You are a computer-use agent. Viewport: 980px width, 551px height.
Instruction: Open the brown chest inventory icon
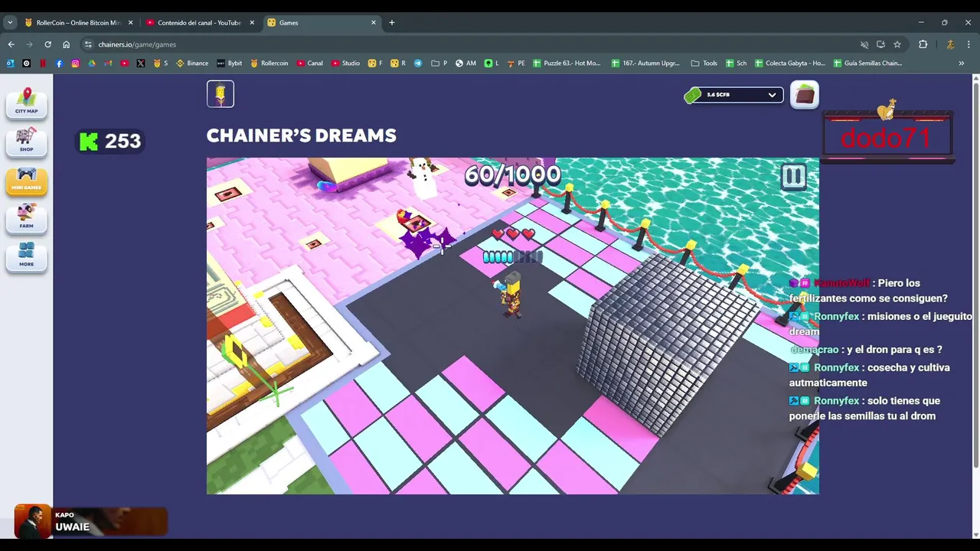[x=804, y=95]
